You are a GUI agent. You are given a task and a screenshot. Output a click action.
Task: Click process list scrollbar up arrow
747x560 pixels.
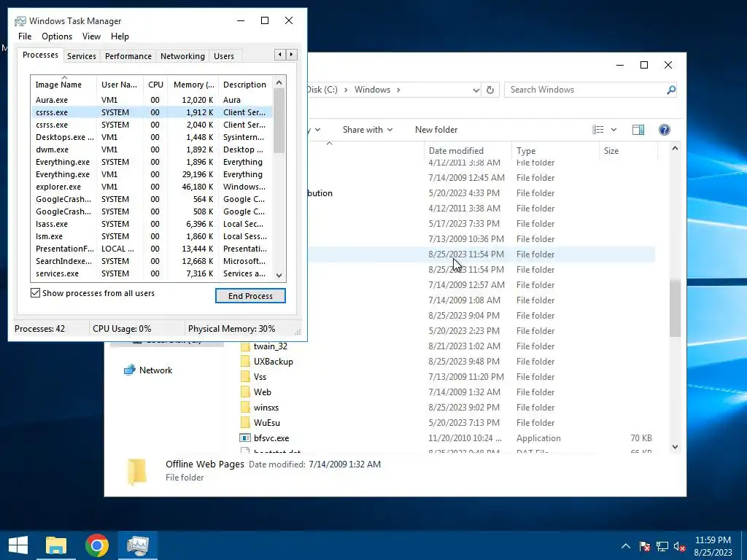[279, 82]
